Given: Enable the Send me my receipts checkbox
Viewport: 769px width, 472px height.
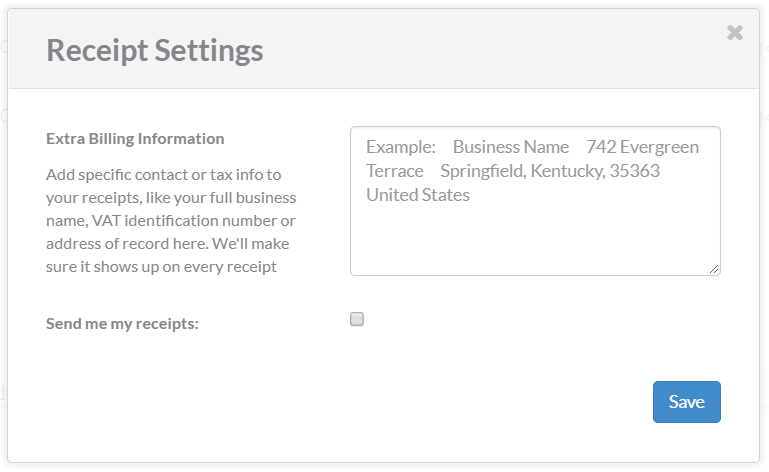Looking at the screenshot, I should [357, 320].
